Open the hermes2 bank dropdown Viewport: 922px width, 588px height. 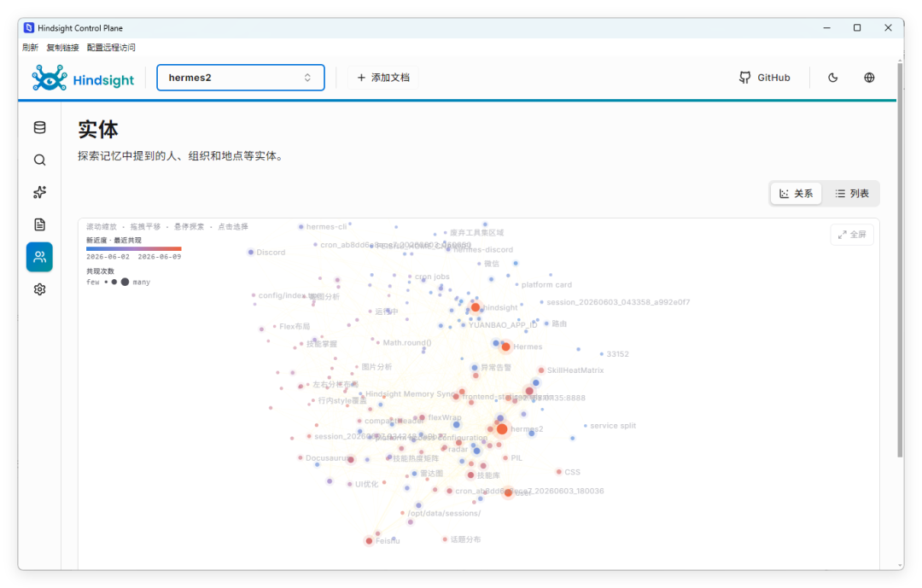[241, 78]
